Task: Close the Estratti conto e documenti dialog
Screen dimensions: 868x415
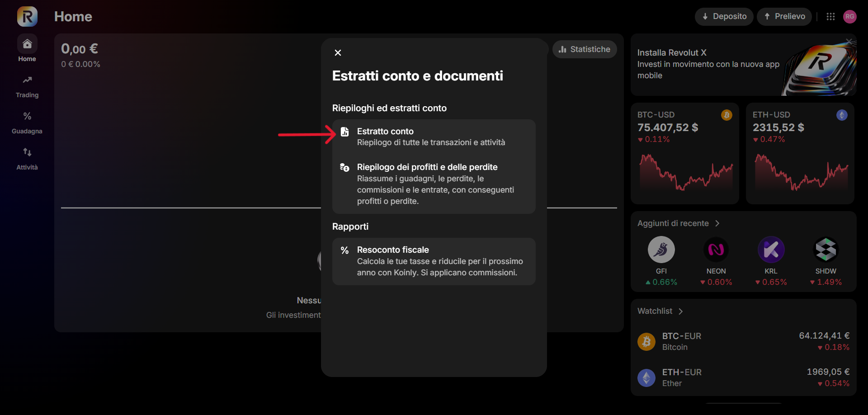Action: click(x=338, y=53)
